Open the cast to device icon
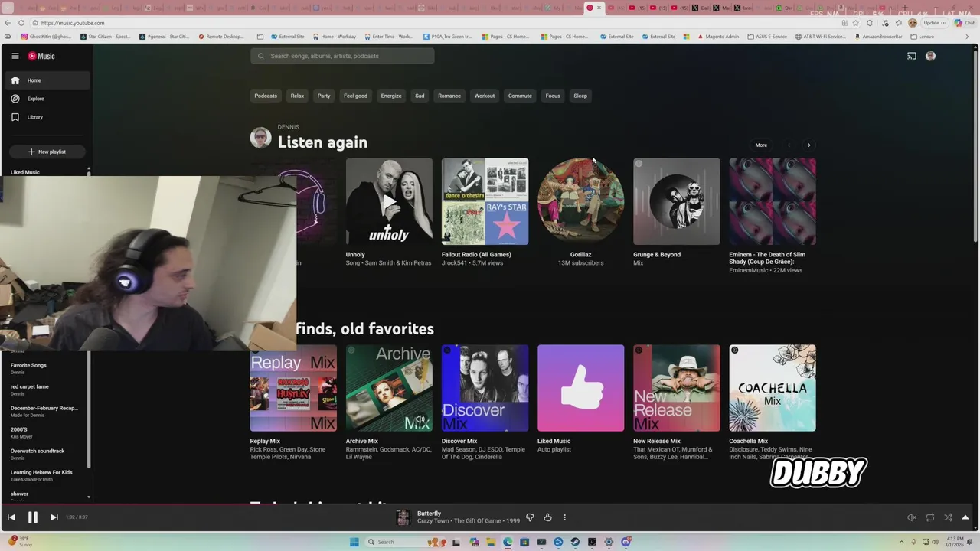Screen dimensions: 980x551 pyautogui.click(x=911, y=56)
